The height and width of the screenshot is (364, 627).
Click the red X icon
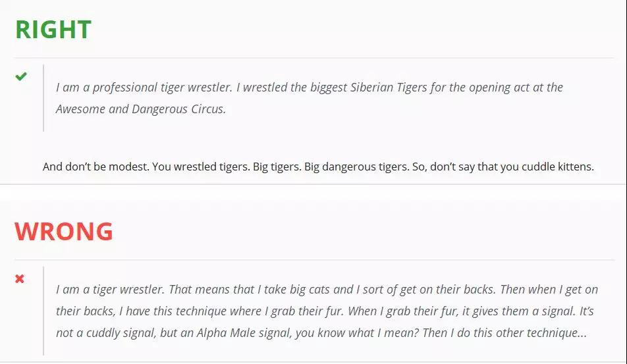coord(20,278)
